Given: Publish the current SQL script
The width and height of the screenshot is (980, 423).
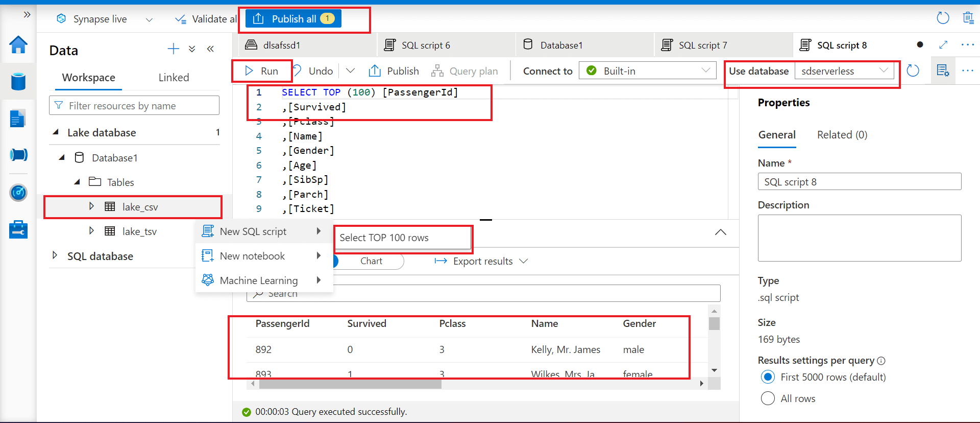Looking at the screenshot, I should click(394, 71).
